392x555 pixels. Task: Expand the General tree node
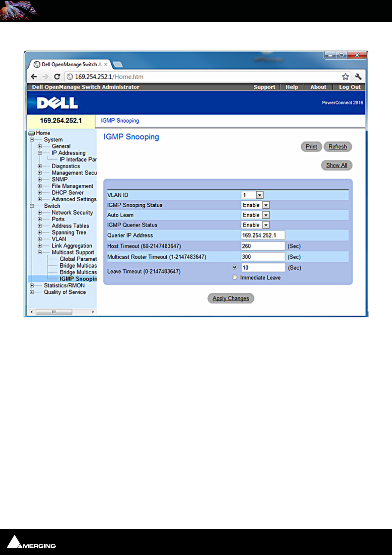coord(40,146)
